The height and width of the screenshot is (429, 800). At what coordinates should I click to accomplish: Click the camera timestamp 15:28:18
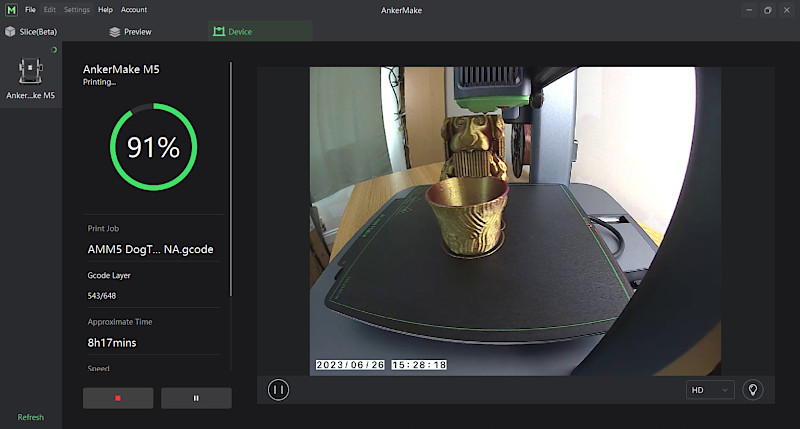point(419,365)
